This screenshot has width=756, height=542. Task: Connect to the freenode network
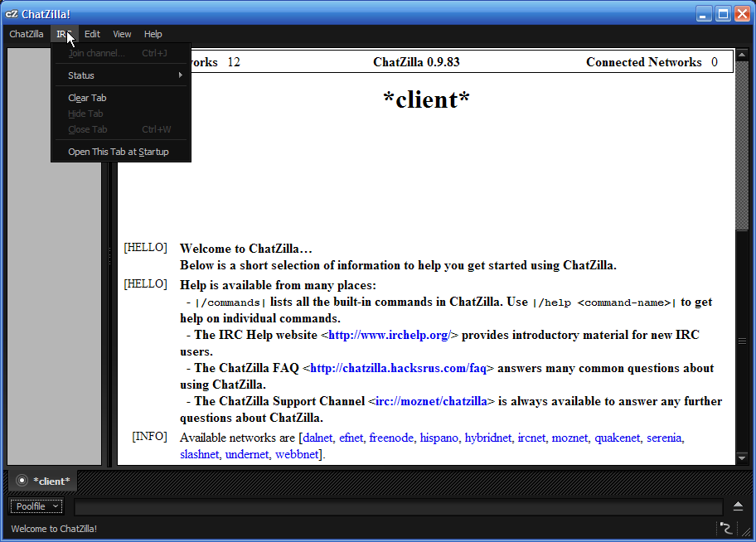pos(391,438)
